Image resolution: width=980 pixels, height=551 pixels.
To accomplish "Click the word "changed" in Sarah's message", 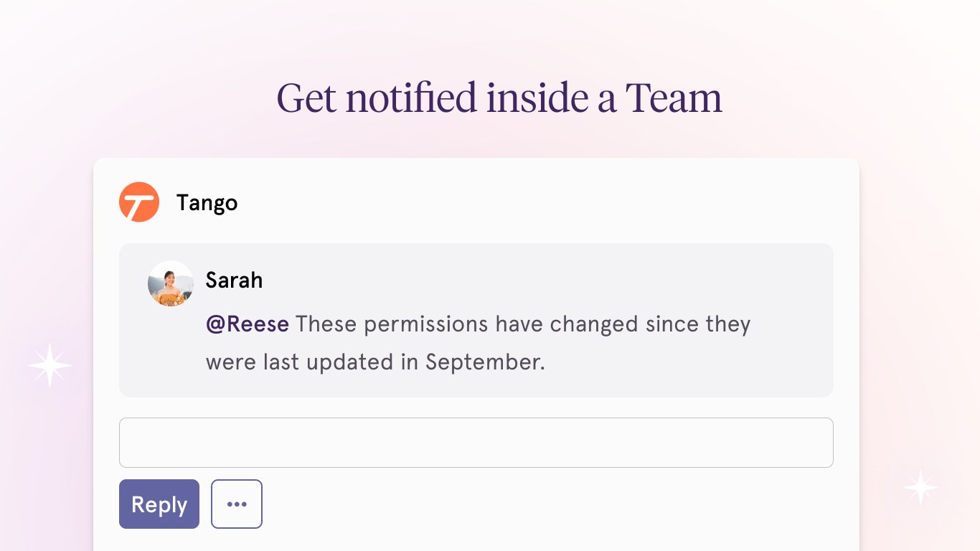I will coord(594,324).
